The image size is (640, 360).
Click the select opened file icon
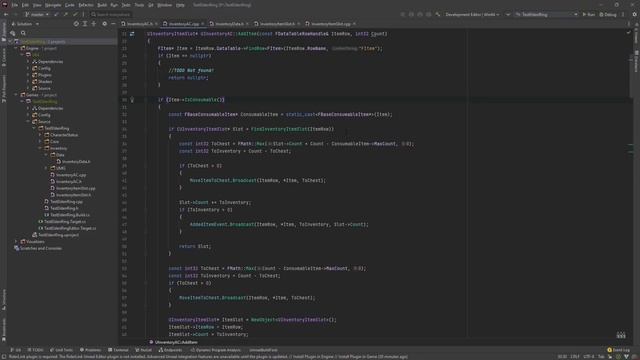[76, 24]
